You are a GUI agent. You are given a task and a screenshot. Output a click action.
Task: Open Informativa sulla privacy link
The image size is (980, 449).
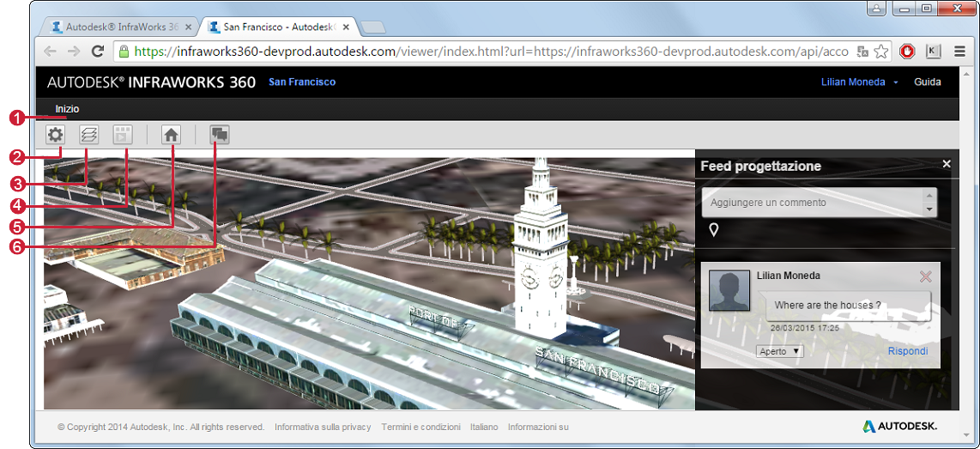(323, 428)
